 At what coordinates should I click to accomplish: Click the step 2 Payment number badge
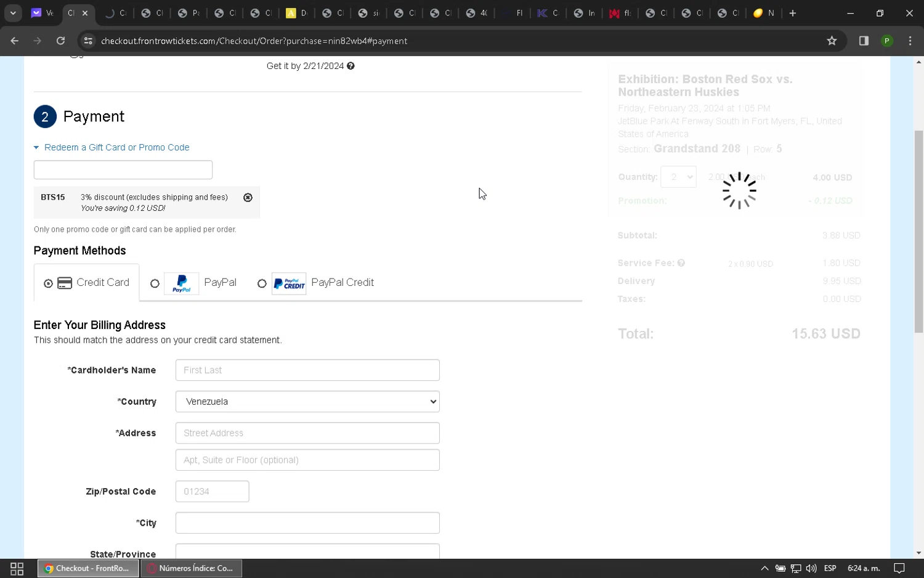(45, 116)
